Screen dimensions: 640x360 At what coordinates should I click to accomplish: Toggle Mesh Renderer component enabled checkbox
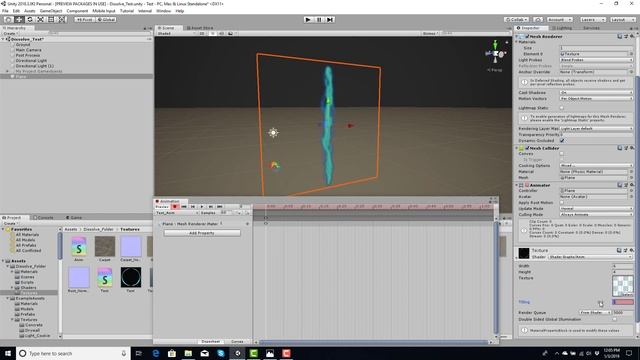(527, 36)
